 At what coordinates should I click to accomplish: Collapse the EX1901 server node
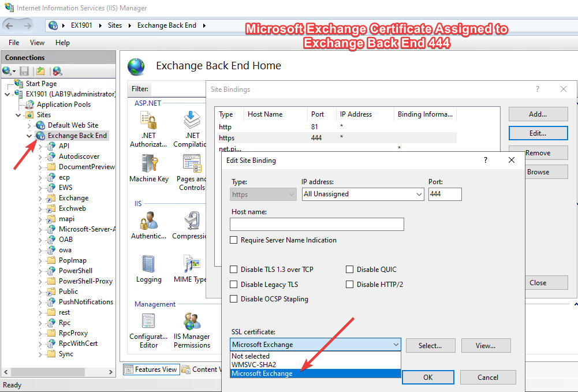(8, 94)
